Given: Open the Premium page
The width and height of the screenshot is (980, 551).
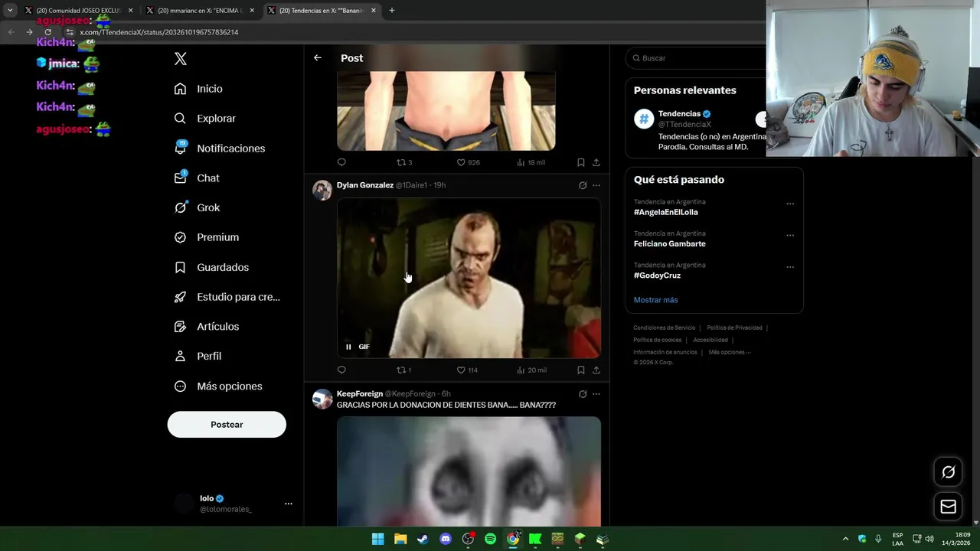Looking at the screenshot, I should (x=206, y=237).
